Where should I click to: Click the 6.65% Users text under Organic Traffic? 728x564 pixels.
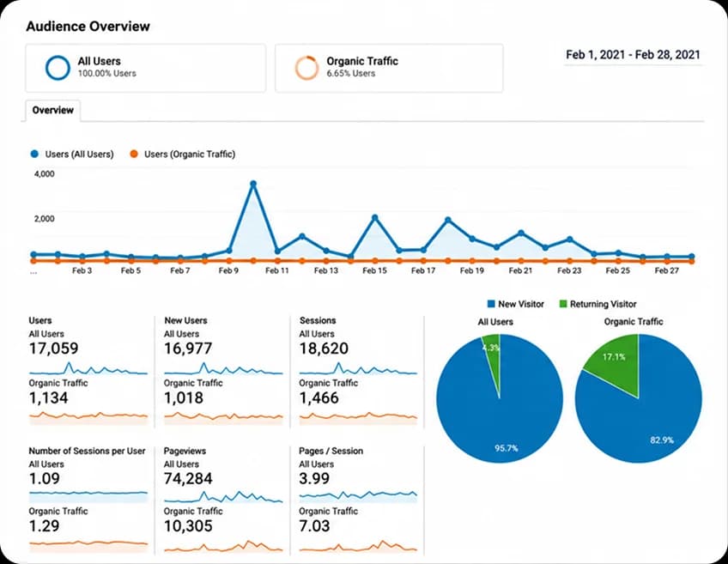(x=350, y=73)
